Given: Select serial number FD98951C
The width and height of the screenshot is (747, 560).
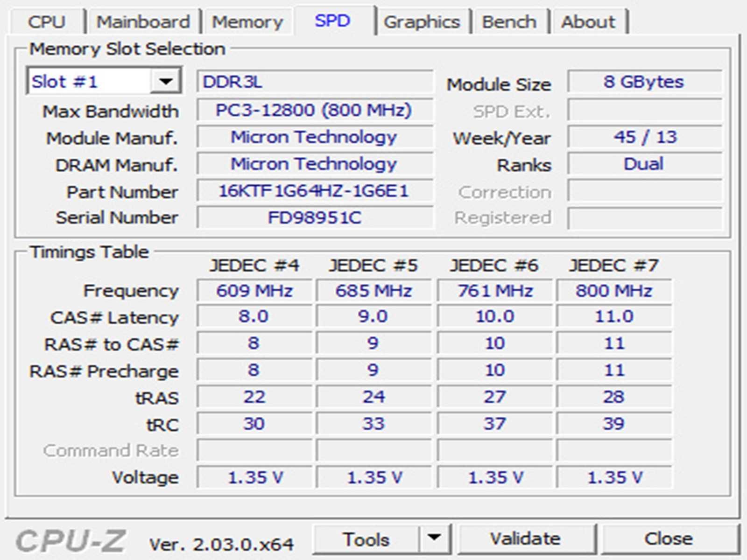Looking at the screenshot, I should pos(315,218).
